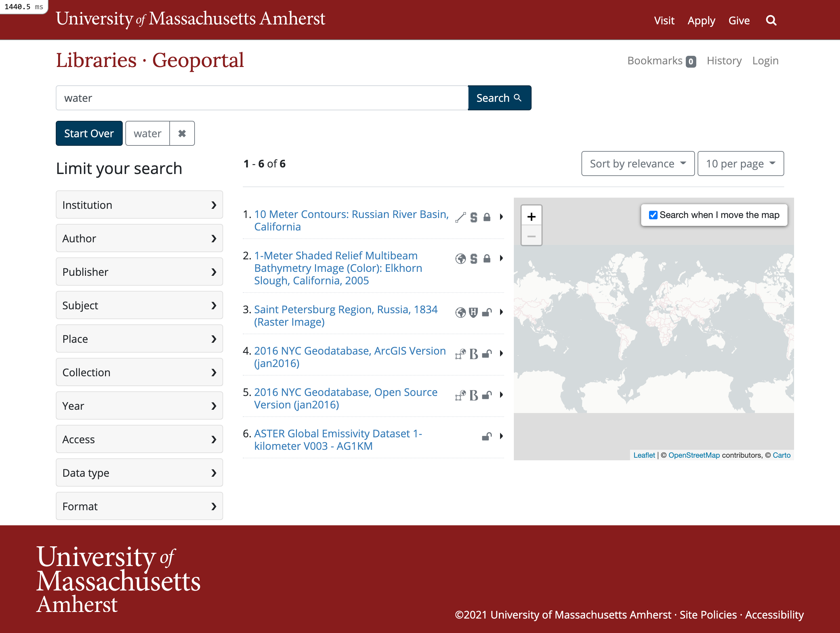Toggle the 'Search when I move the map' checkbox
Screen dimensions: 840x633
pyautogui.click(x=653, y=215)
